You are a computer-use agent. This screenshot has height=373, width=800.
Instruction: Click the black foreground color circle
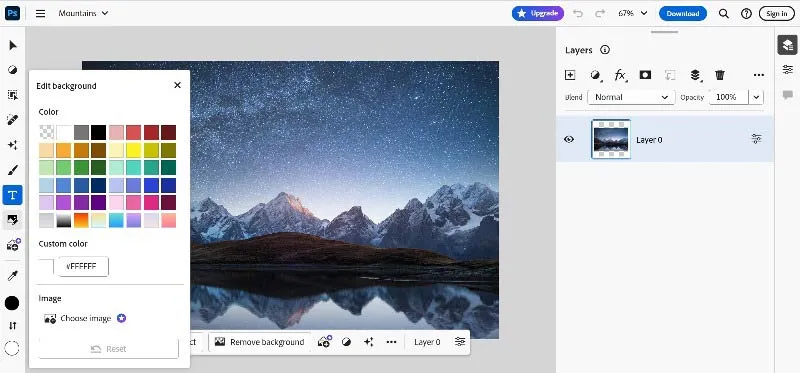point(12,303)
